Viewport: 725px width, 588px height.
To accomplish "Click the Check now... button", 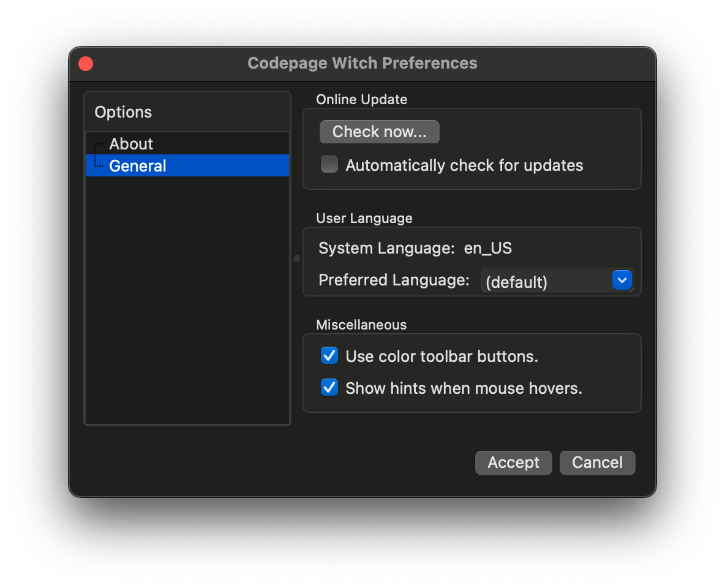I will click(x=379, y=132).
